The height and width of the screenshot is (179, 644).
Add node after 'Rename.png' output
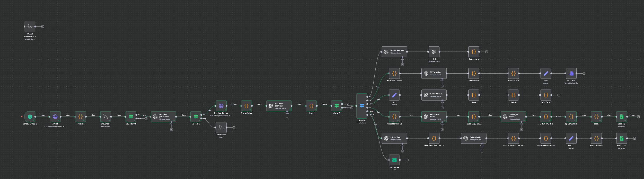pyautogui.click(x=487, y=52)
